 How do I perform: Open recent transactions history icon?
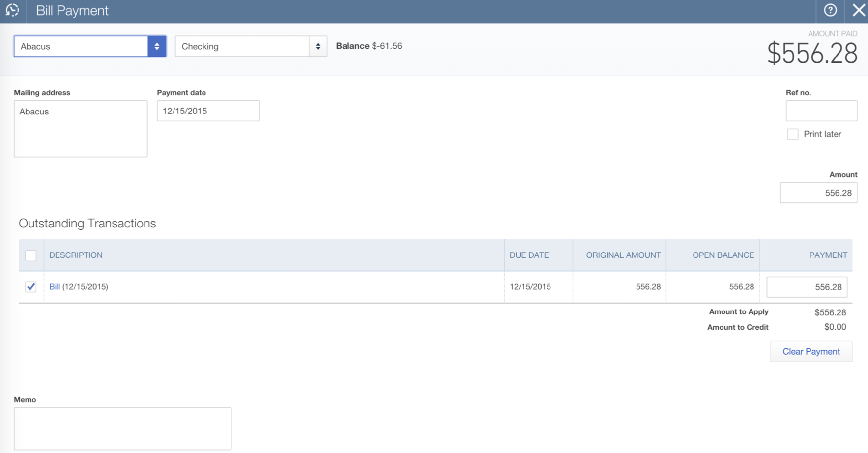12,10
